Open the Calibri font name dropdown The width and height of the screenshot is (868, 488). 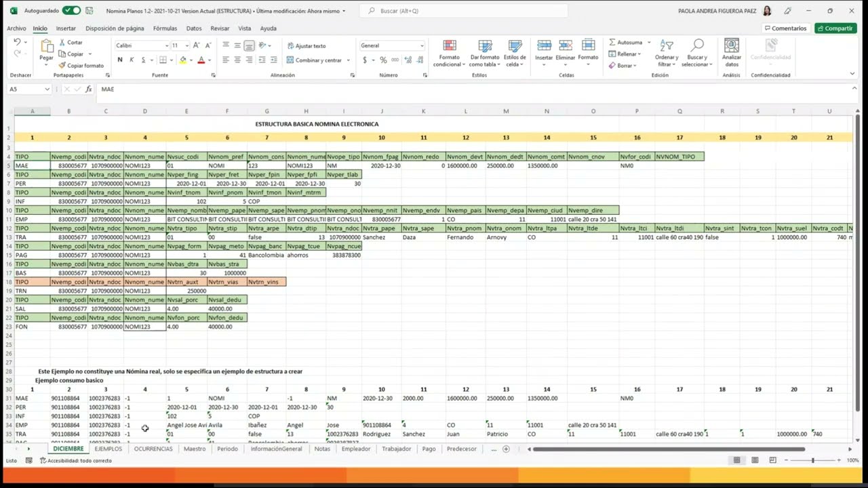167,45
